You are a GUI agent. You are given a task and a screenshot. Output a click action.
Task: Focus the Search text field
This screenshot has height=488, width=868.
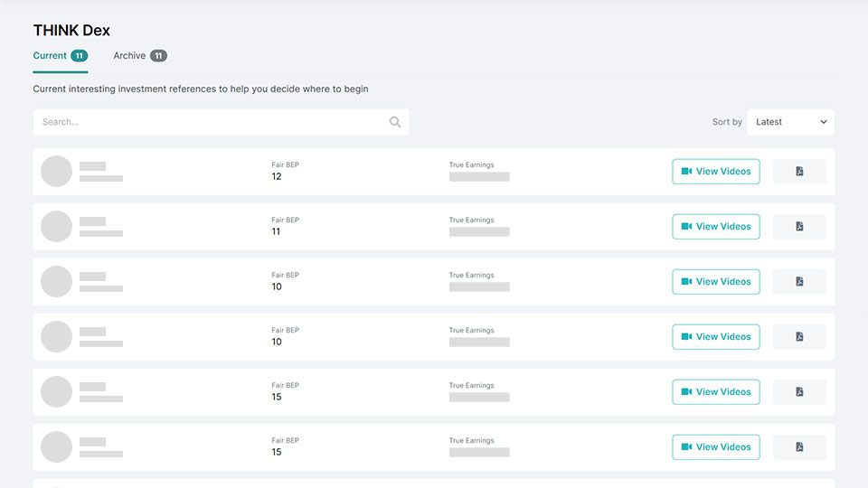point(212,122)
